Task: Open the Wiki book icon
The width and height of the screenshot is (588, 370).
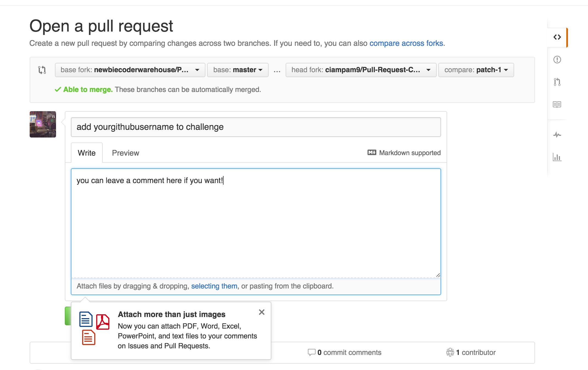Action: coord(557,105)
